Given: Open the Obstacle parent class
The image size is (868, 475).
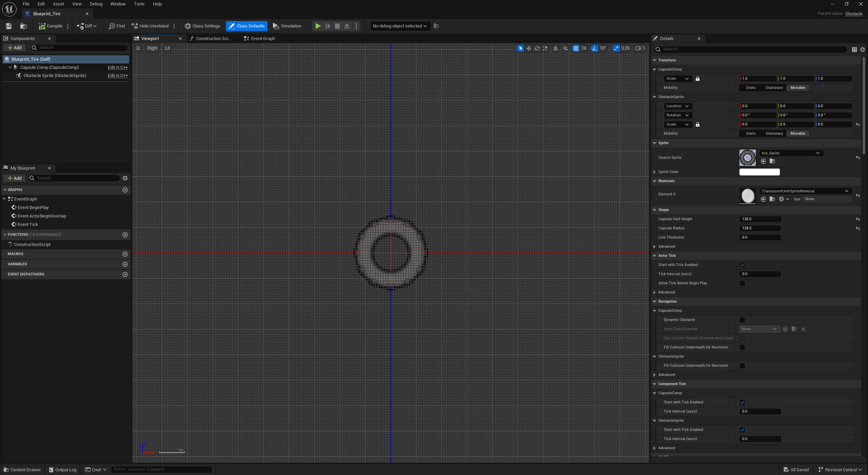Looking at the screenshot, I should 854,14.
